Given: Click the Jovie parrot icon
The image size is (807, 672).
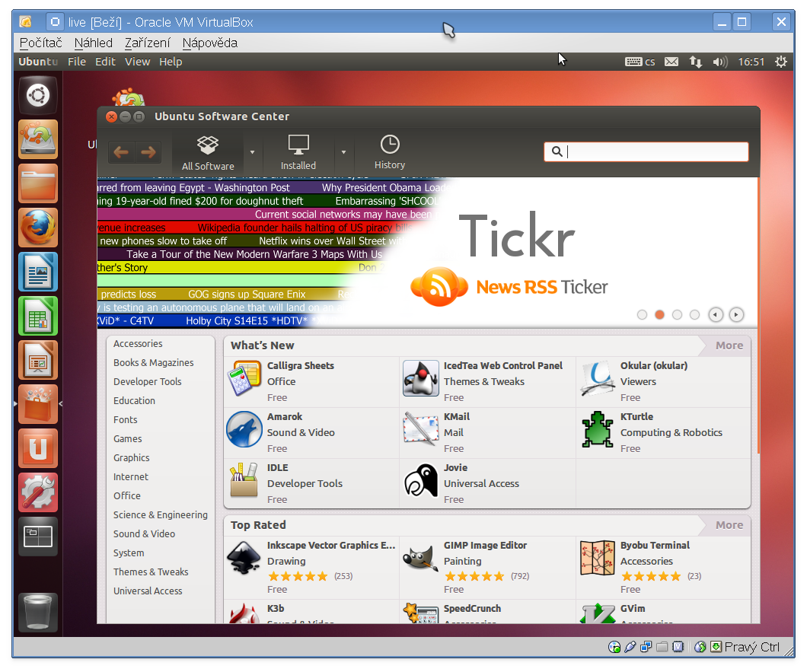Looking at the screenshot, I should (x=420, y=480).
